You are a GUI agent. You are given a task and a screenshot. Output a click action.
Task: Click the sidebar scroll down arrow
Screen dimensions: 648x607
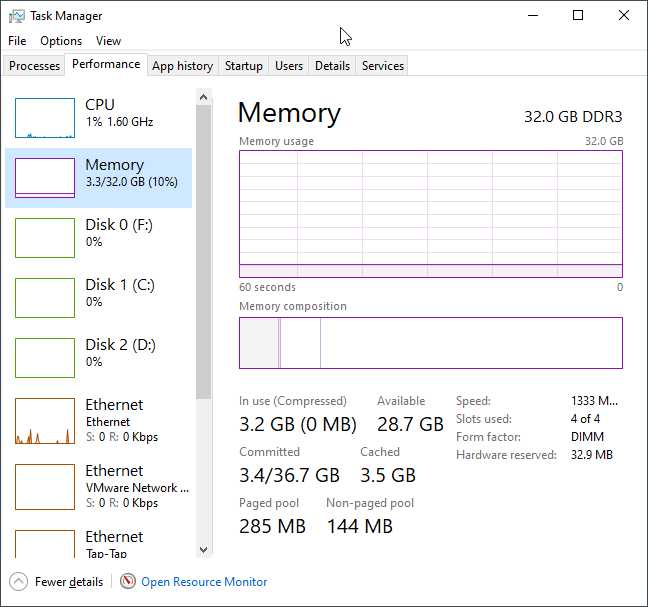tap(204, 549)
